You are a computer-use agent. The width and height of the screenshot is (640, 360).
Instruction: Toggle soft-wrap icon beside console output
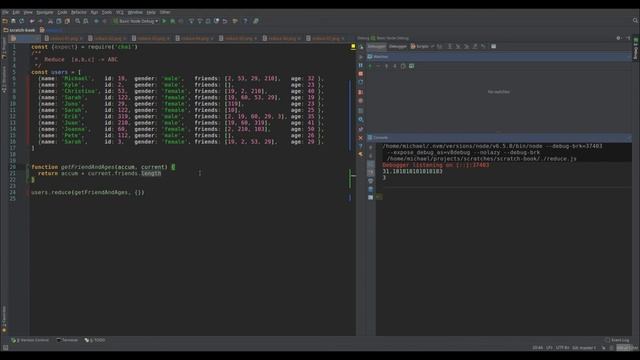(371, 164)
